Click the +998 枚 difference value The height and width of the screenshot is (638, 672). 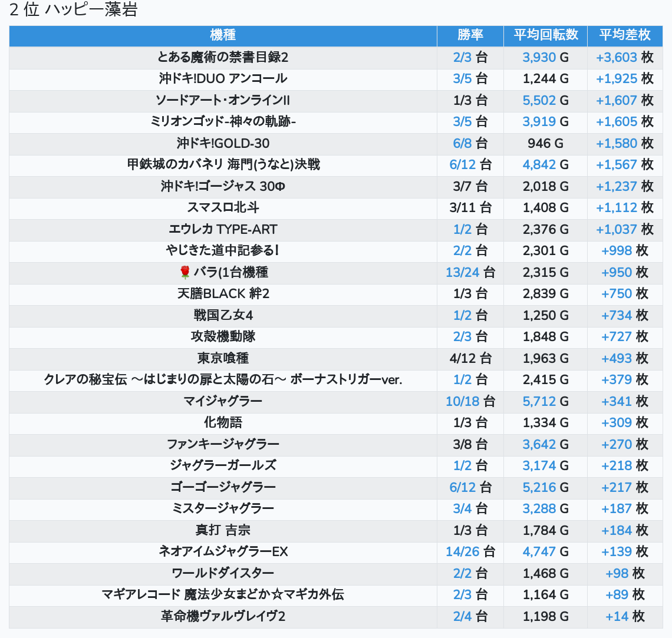coord(625,250)
